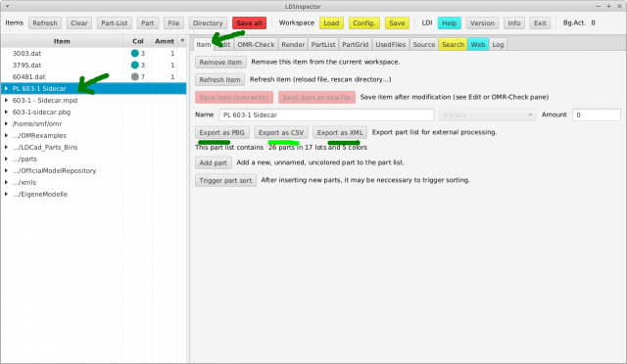The height and width of the screenshot is (364, 627).
Task: Save the workspace with yellow Save button
Action: 397,23
